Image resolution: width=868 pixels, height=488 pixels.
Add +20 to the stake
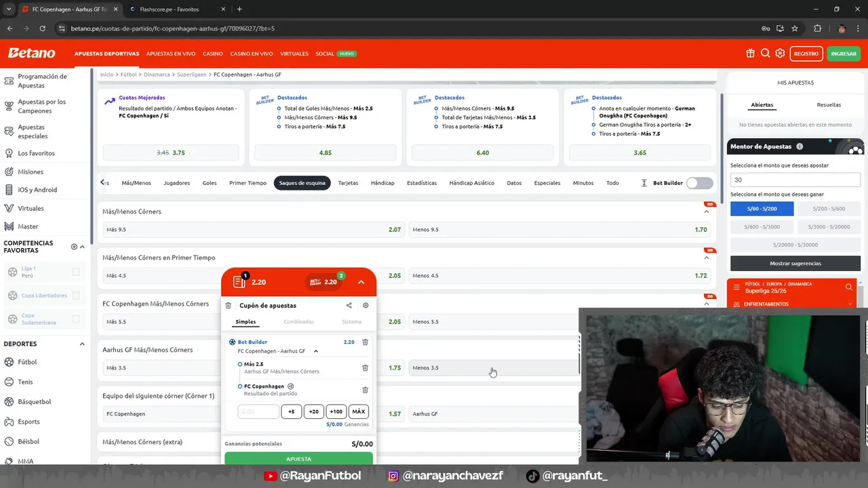313,411
